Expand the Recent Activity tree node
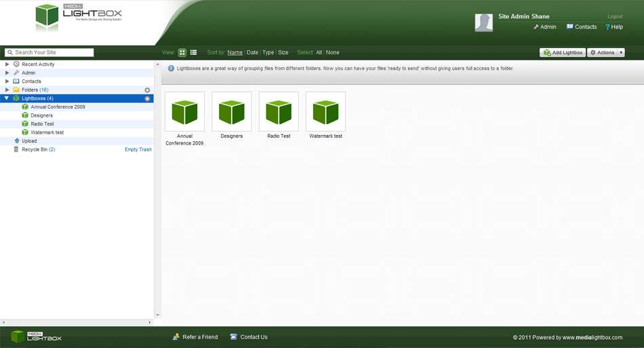This screenshot has width=644, height=348. [x=7, y=64]
